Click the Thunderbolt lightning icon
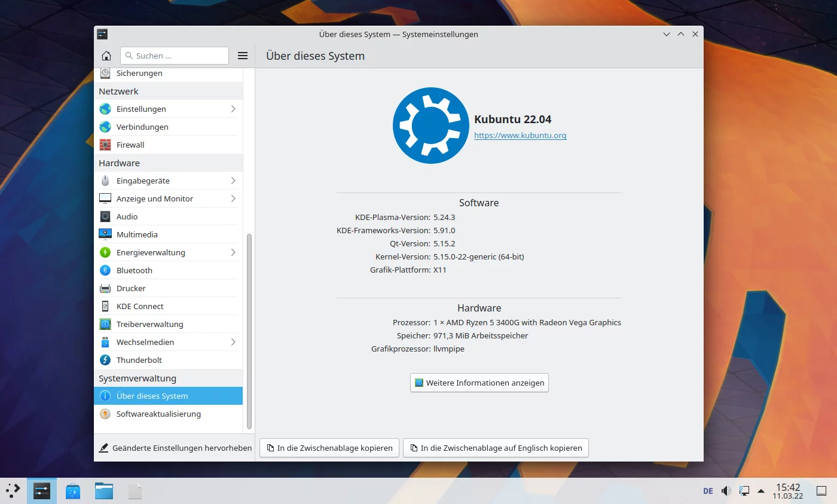The width and height of the screenshot is (837, 504). [x=105, y=360]
